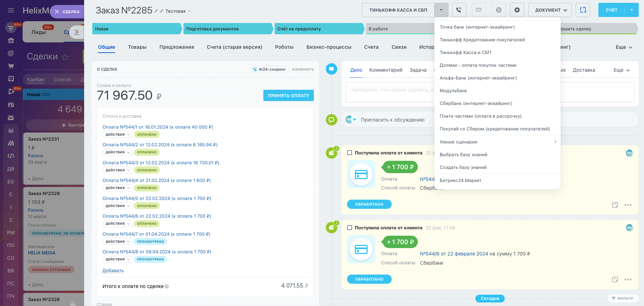Viewport: 644px width, 306px height.
Task: Click Пригласить к обсуждению
Action: point(393,120)
